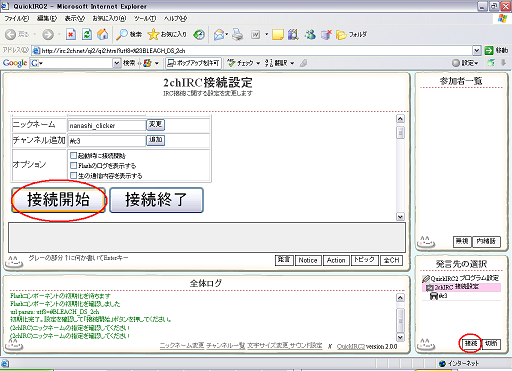Stop page loading with the red X icon
This screenshot has width=512, height=371.
coord(71,34)
